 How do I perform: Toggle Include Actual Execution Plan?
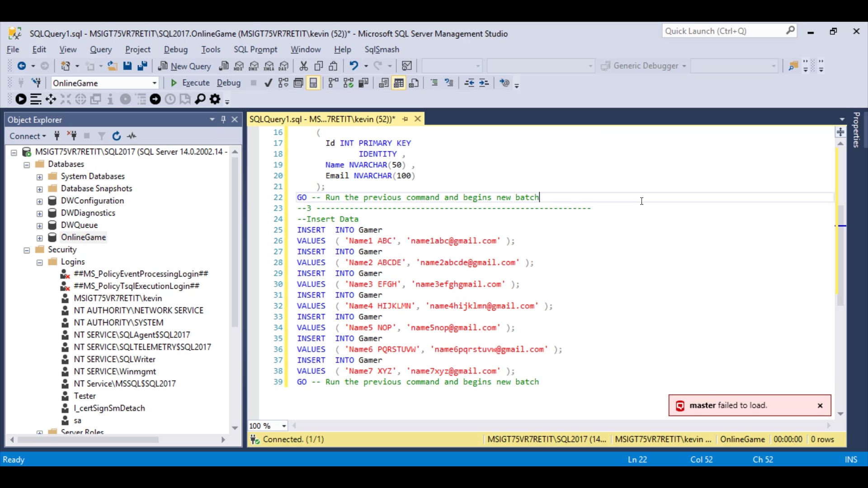click(x=332, y=83)
